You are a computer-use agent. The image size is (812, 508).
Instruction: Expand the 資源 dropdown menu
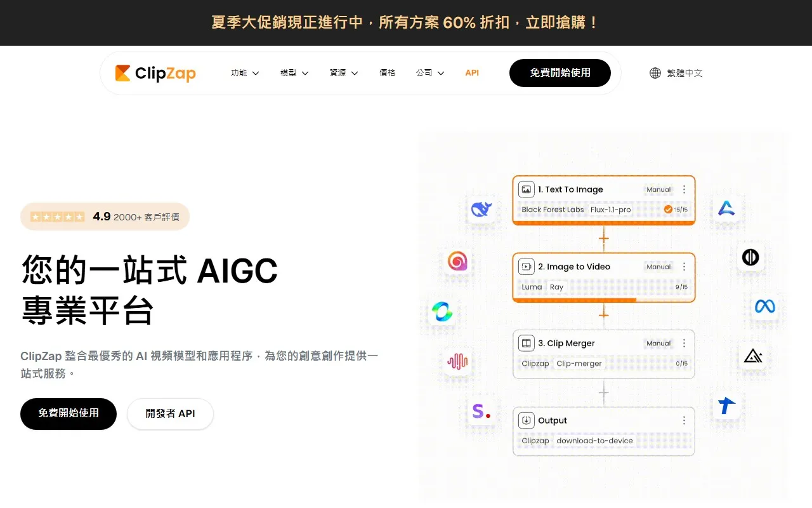(344, 73)
